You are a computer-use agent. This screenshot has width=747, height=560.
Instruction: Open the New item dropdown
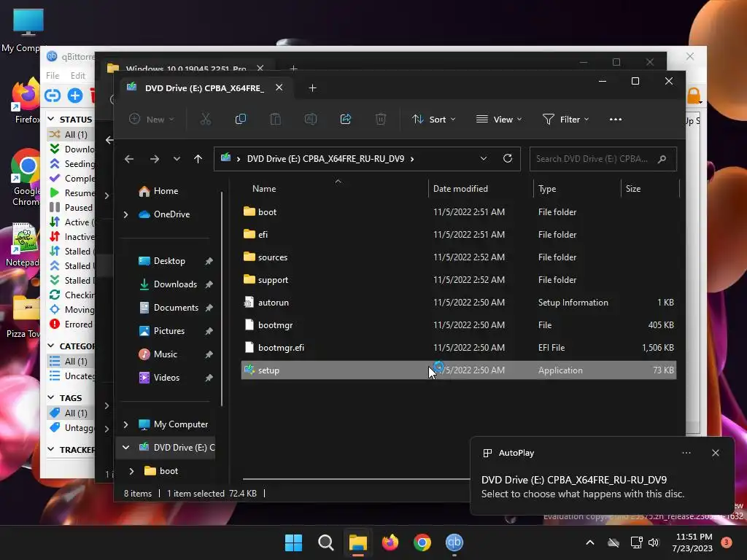pyautogui.click(x=152, y=119)
